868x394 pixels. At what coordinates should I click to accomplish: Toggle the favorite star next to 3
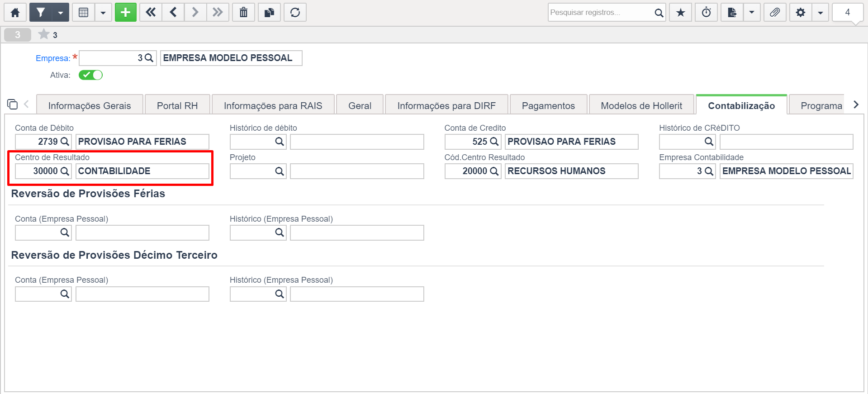(44, 34)
